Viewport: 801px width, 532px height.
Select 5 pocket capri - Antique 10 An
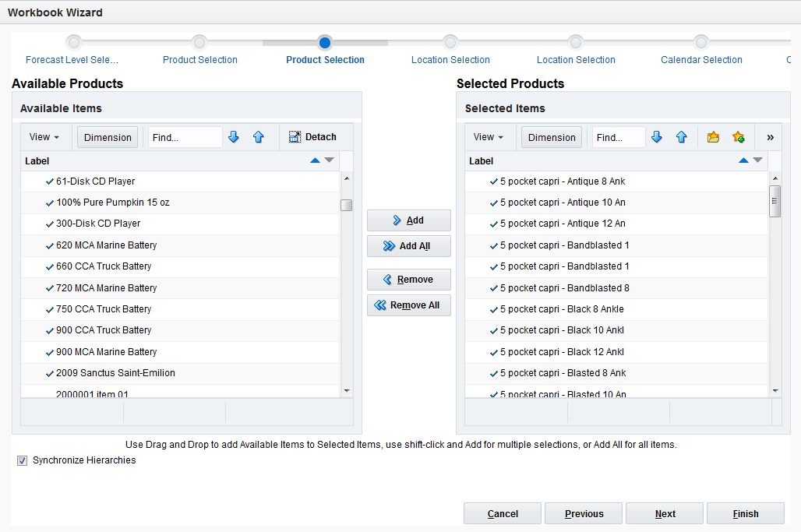[616, 203]
